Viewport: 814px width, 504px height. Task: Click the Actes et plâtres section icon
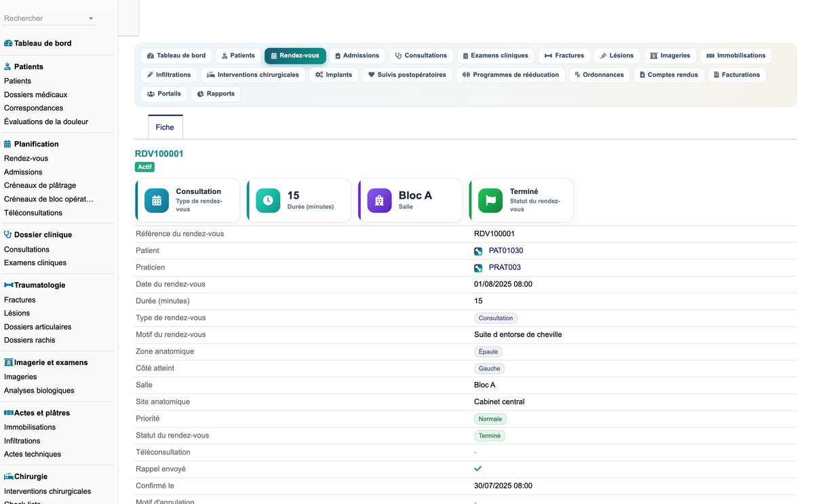tap(9, 412)
